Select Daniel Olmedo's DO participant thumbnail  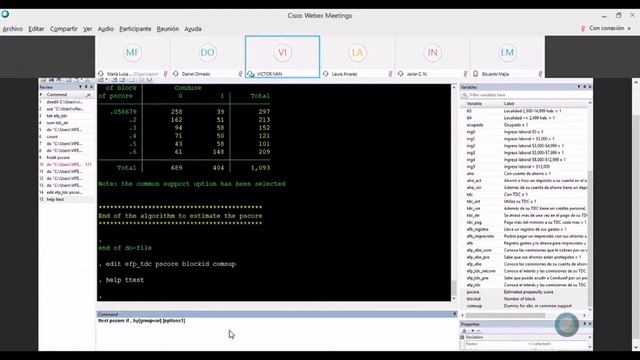(207, 56)
